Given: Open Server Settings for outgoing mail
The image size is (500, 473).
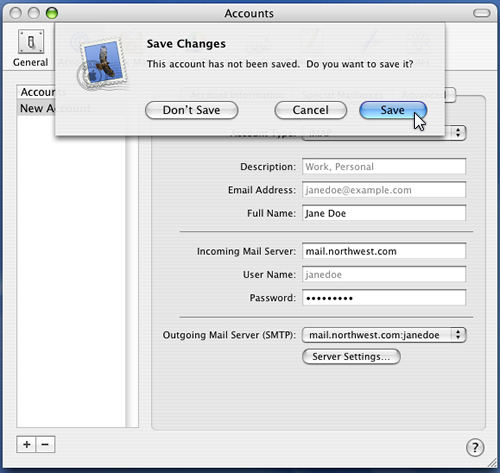Looking at the screenshot, I should pos(351,357).
